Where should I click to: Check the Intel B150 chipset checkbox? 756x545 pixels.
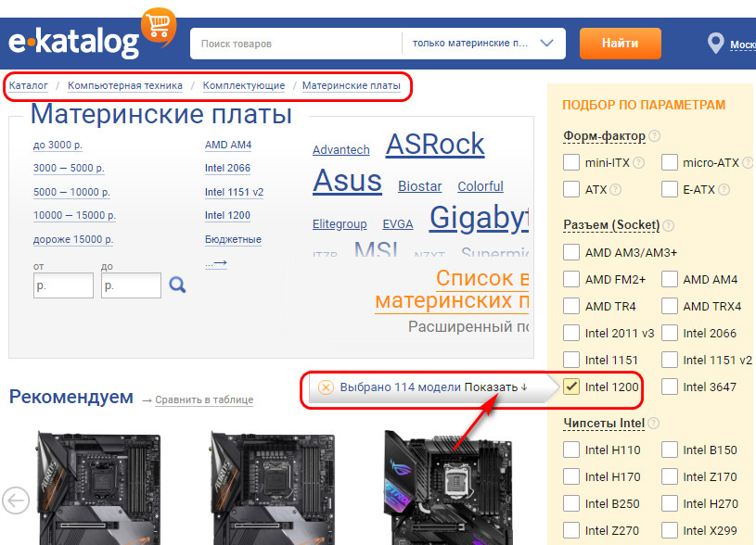(x=670, y=450)
